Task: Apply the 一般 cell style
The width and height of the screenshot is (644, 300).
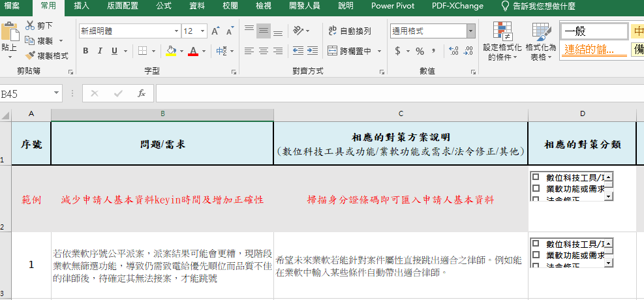Action: (594, 31)
